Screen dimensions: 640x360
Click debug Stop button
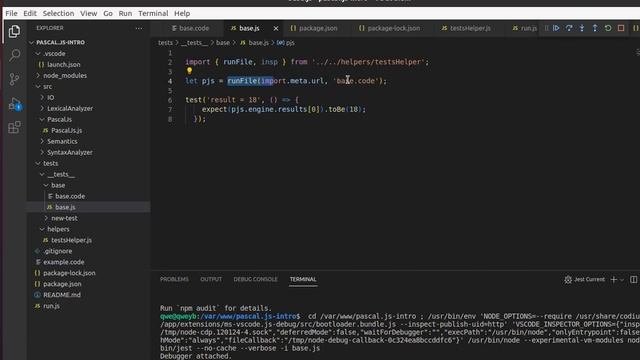[x=621, y=28]
